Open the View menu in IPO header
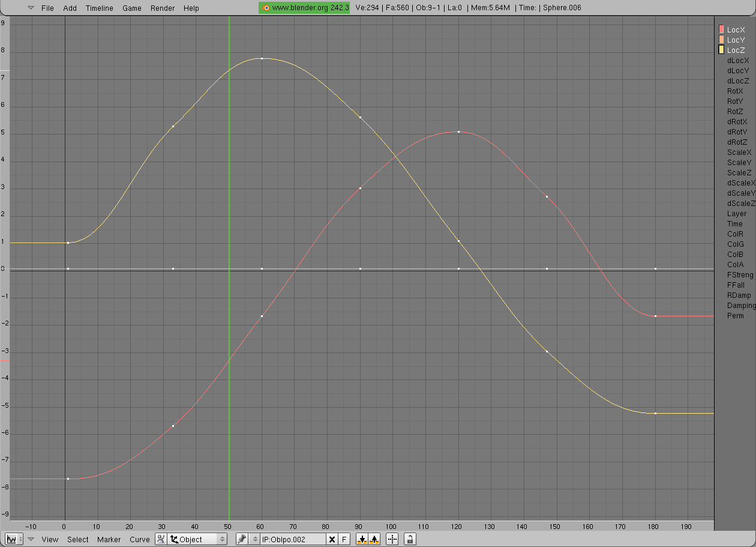The height and width of the screenshot is (547, 756). [50, 539]
